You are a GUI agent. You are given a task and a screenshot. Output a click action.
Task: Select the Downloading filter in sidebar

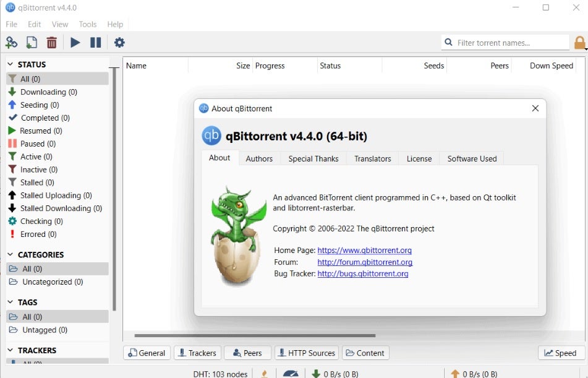pyautogui.click(x=48, y=92)
